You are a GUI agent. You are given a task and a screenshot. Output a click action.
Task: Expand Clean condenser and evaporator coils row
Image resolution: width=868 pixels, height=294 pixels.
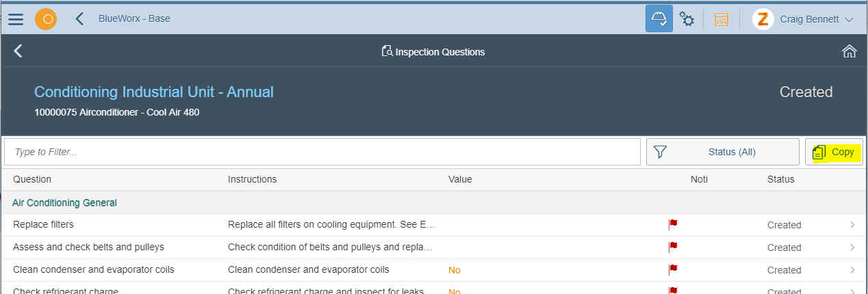852,270
